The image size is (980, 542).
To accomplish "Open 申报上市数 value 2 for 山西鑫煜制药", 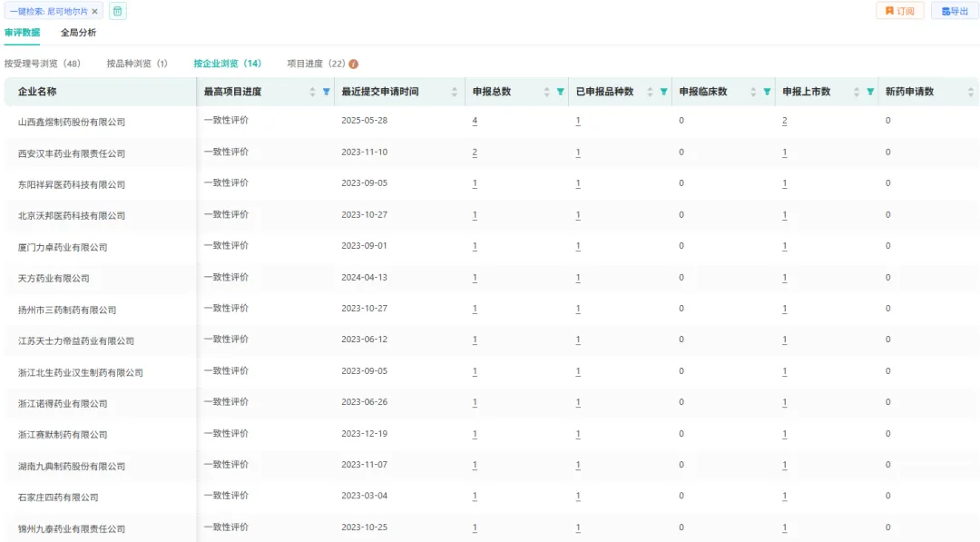I will (784, 121).
